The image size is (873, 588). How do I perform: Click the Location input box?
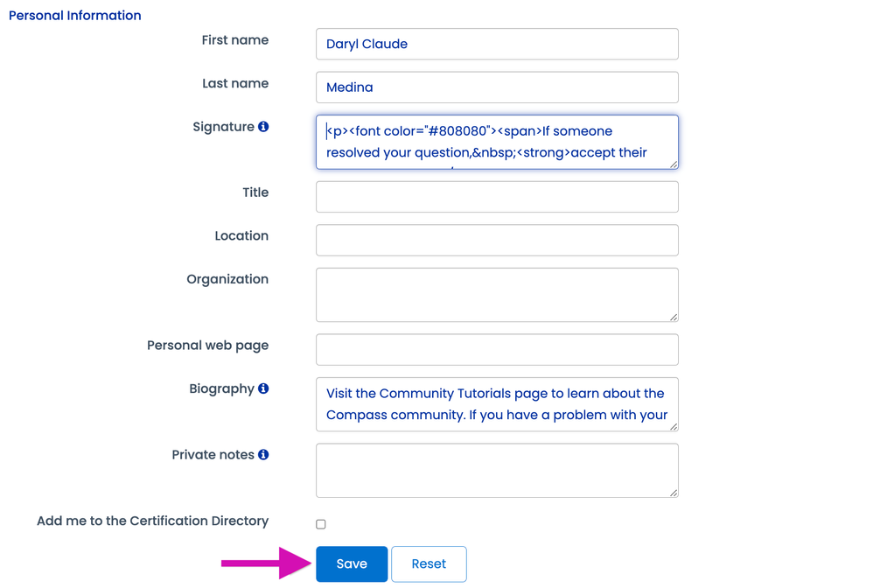[497, 241]
